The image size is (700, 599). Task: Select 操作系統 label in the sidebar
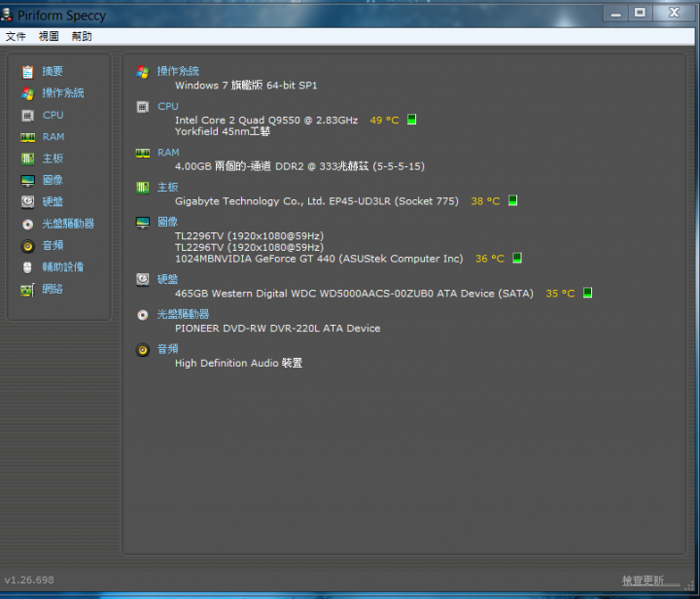(63, 92)
